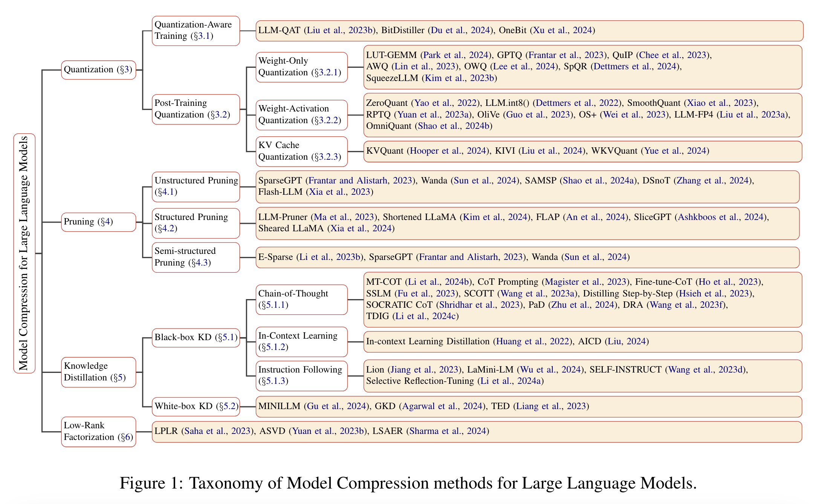Image resolution: width=816 pixels, height=504 pixels.
Task: Open the Huang et al., 2022 citation
Action: click(x=532, y=341)
